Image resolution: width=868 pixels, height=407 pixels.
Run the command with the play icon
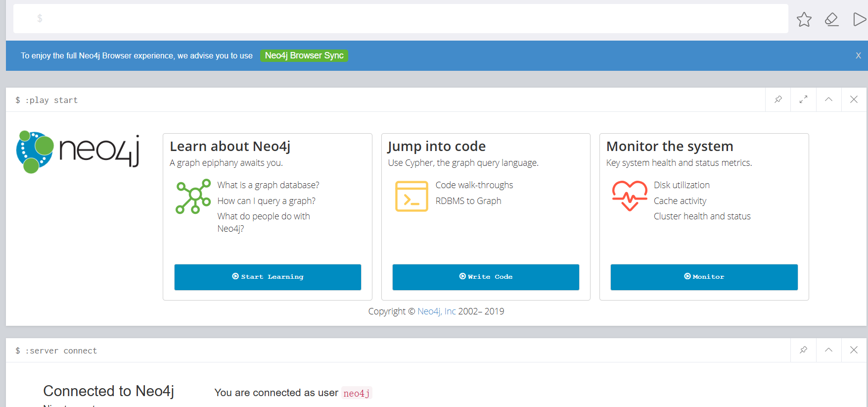coord(860,19)
